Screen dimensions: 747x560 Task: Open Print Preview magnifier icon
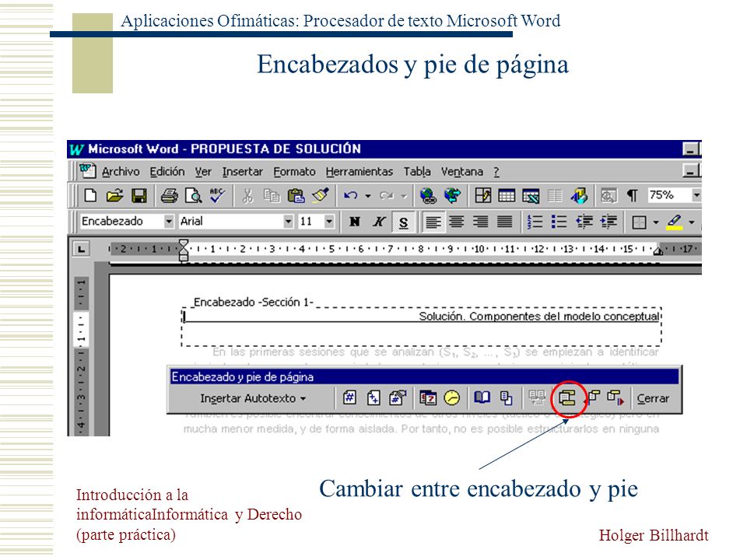coord(194,196)
